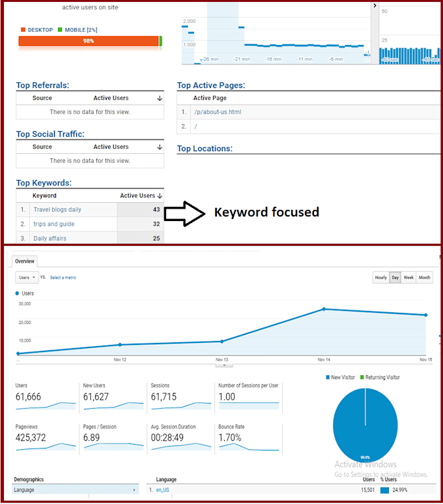This screenshot has height=504, width=443.
Task: Click the Nov 15 data point on chart
Action: [x=425, y=315]
